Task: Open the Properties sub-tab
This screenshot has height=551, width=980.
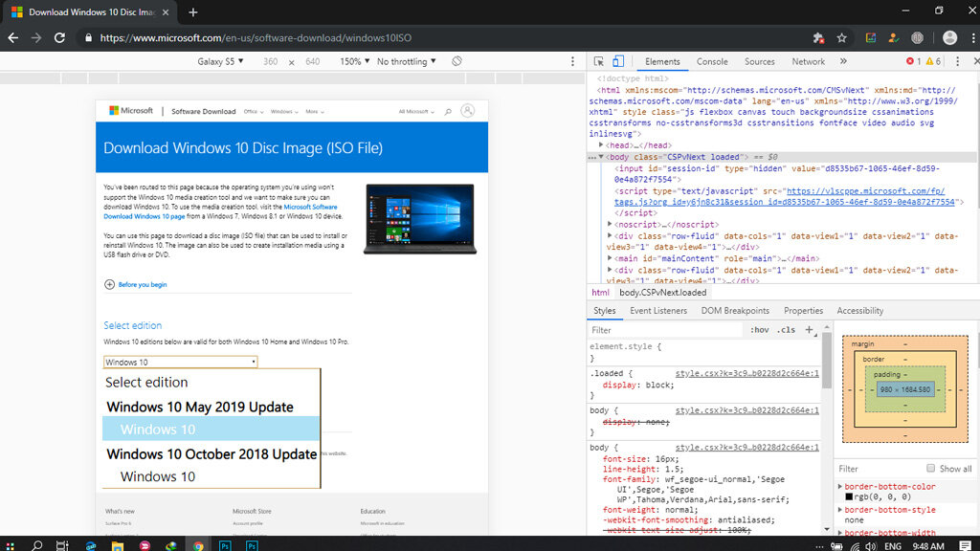Action: [803, 311]
